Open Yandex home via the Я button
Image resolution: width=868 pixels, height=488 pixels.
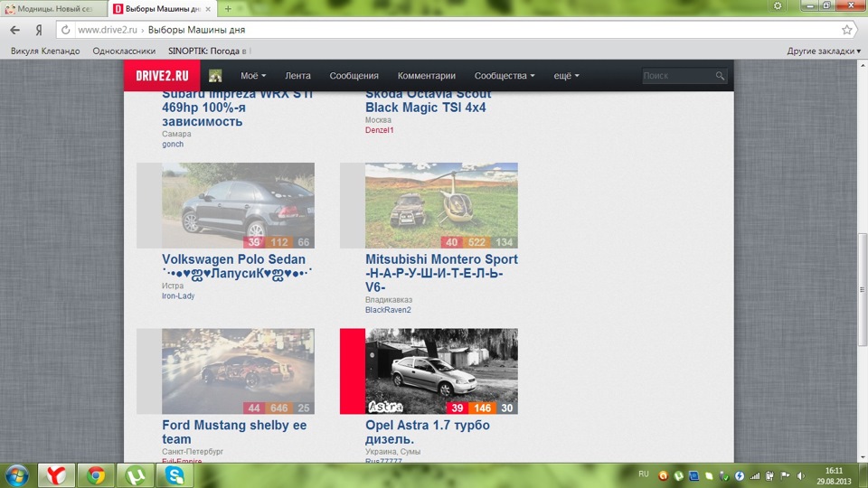pyautogui.click(x=39, y=30)
